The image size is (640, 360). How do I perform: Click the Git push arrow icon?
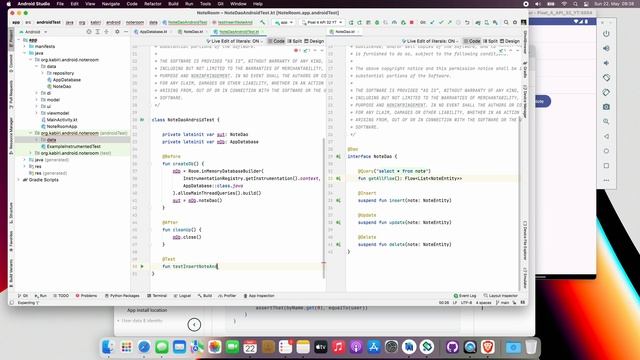click(x=450, y=22)
